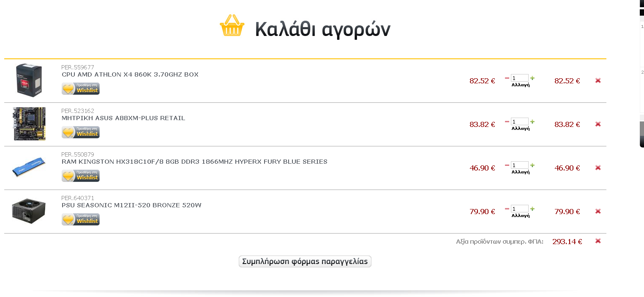Click Συμπλήρωση φόρμας παραγγελίας button
This screenshot has height=297, width=644.
coord(305,261)
